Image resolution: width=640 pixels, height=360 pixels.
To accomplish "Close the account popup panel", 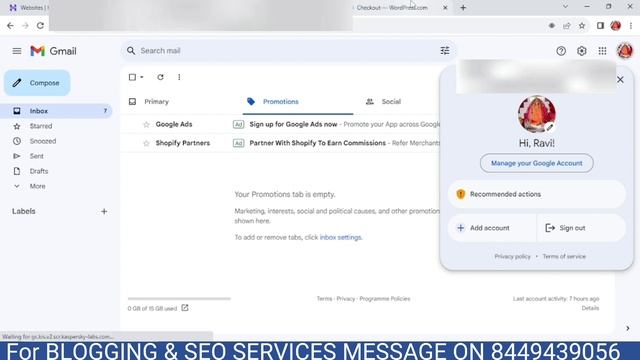I will [620, 80].
